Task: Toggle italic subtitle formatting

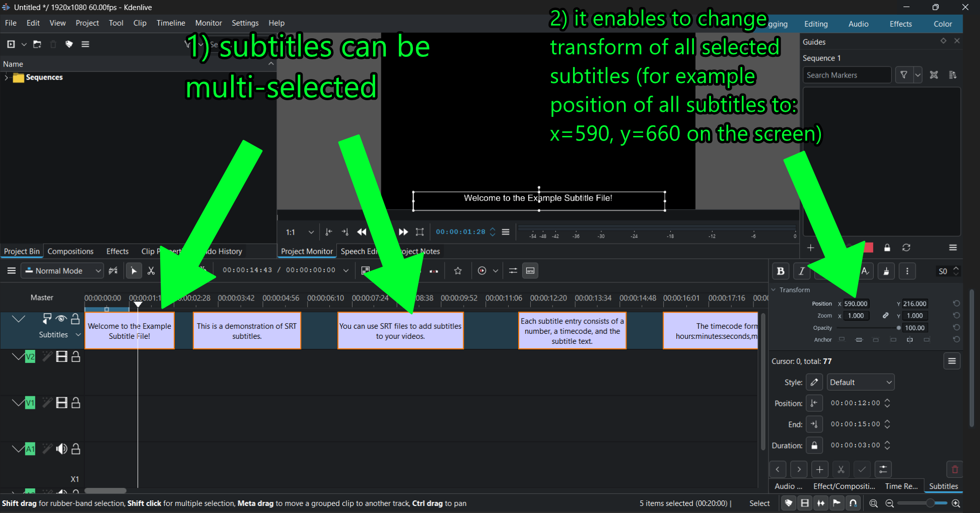Action: 801,271
